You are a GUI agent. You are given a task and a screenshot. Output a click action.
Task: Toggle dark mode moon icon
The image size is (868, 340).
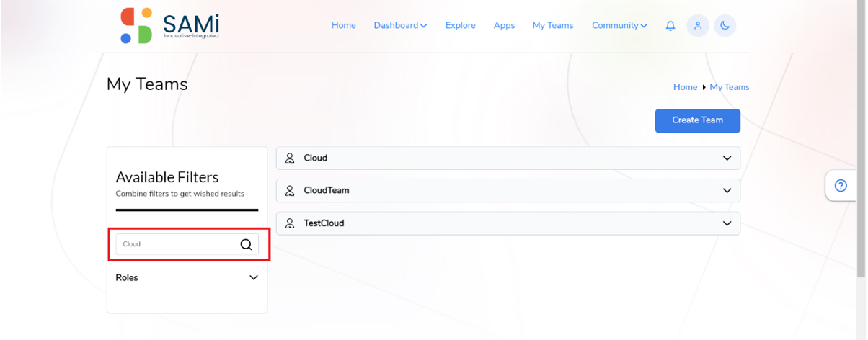(725, 26)
